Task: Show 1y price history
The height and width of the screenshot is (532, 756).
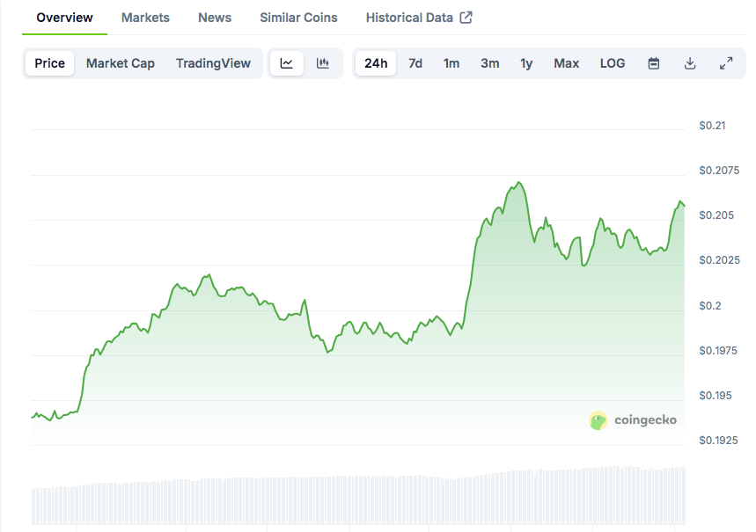Action: (x=526, y=63)
